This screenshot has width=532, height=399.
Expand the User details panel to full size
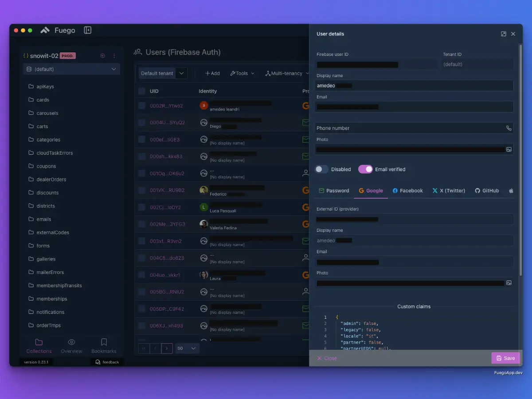pyautogui.click(x=504, y=34)
